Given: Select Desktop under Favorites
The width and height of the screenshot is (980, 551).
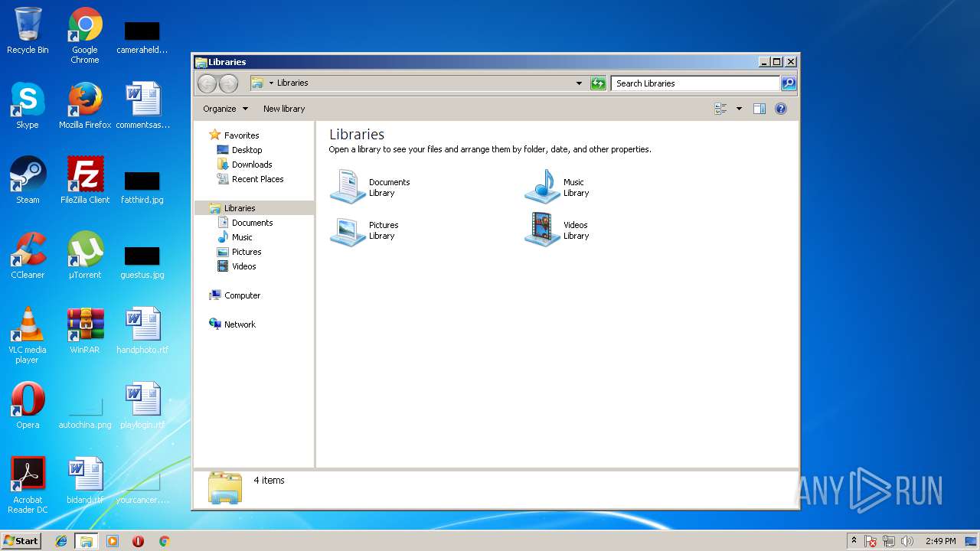Looking at the screenshot, I should point(239,150).
